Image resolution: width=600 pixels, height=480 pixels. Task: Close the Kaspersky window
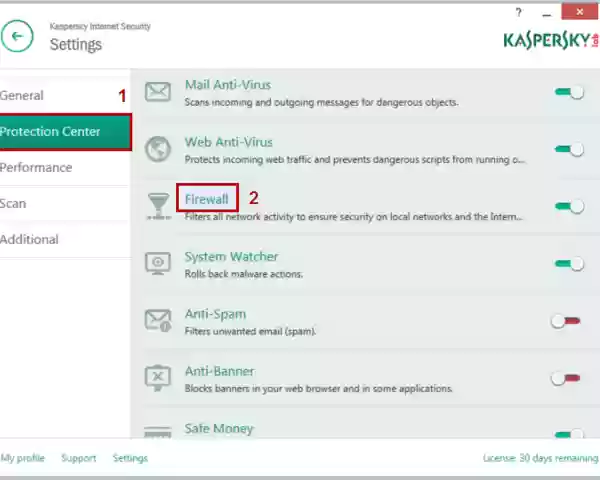point(579,12)
